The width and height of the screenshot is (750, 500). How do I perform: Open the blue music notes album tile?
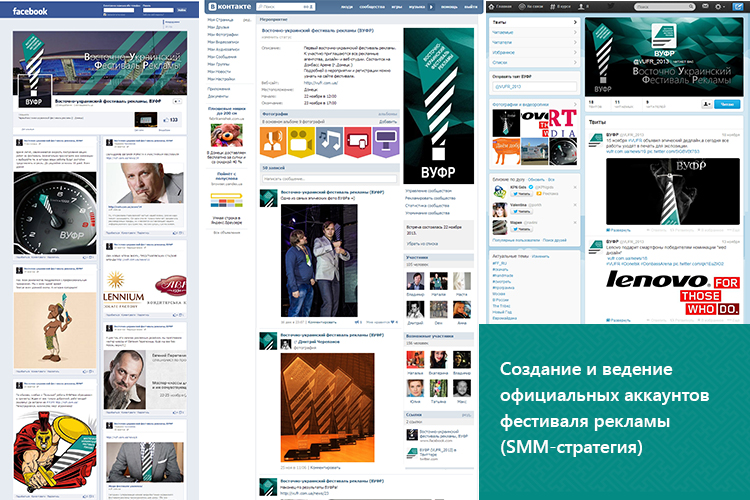[x=329, y=142]
